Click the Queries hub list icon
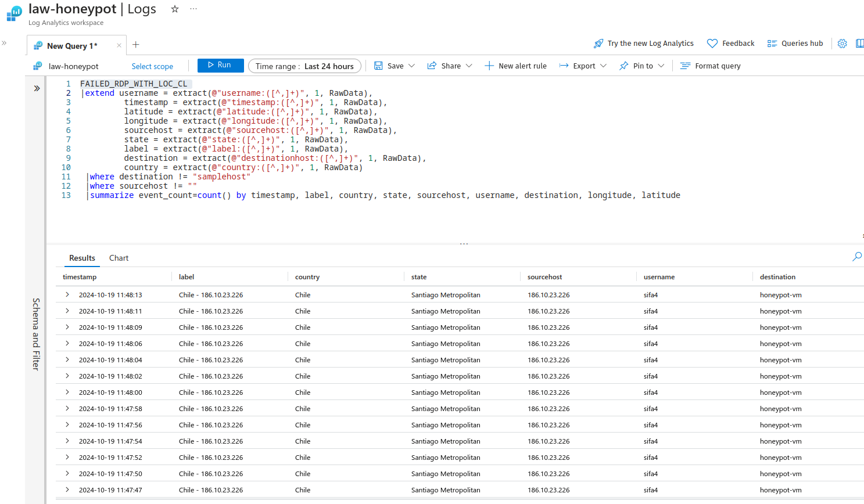 [x=772, y=44]
